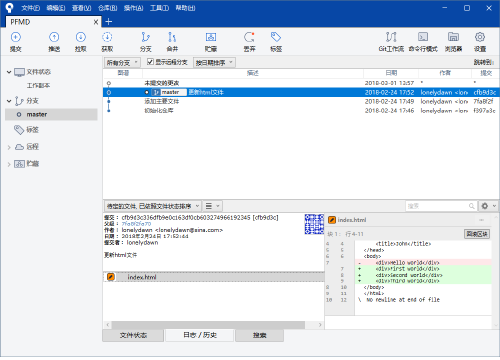Open the list view mode dropdown
This screenshot has width=500, height=360.
tap(212, 206)
